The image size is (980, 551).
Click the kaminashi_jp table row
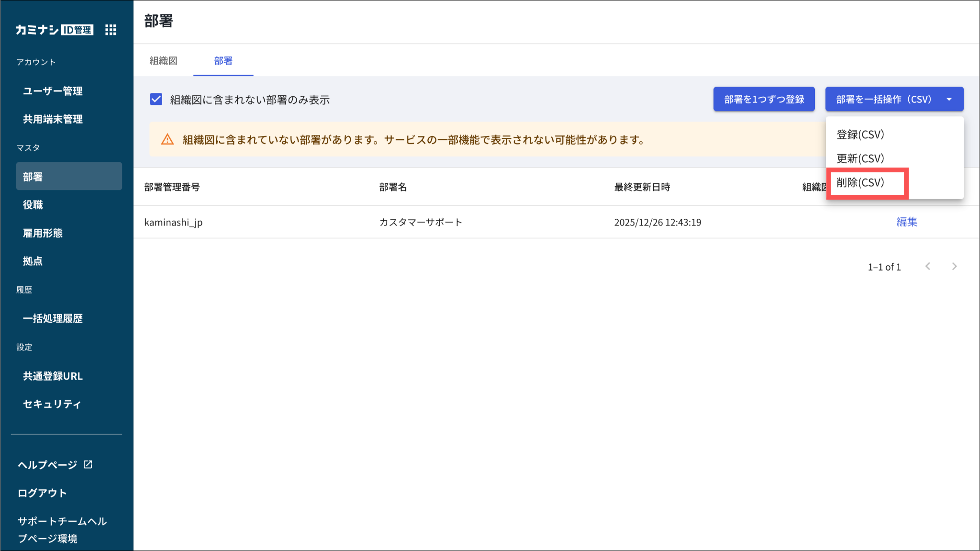[173, 222]
